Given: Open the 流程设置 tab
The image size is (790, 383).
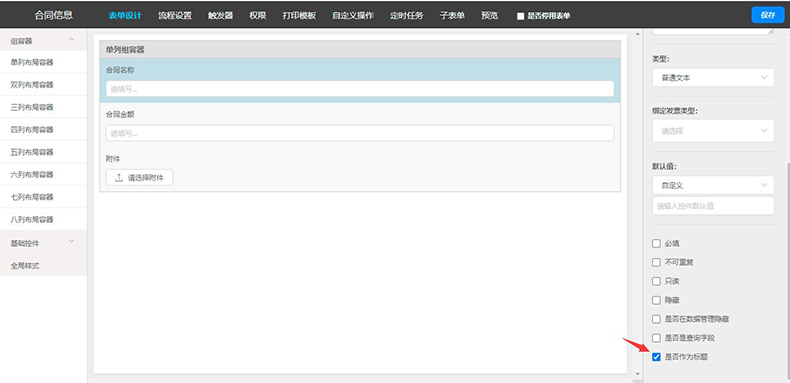Looking at the screenshot, I should 175,15.
